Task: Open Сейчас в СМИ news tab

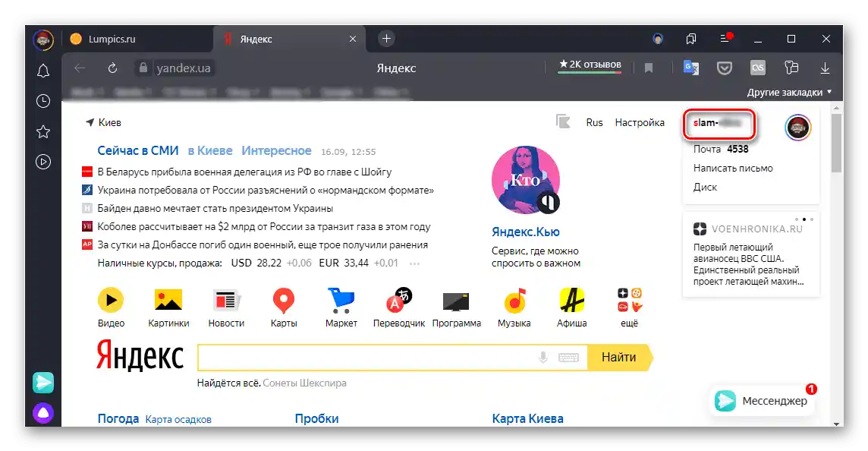Action: 138,150
